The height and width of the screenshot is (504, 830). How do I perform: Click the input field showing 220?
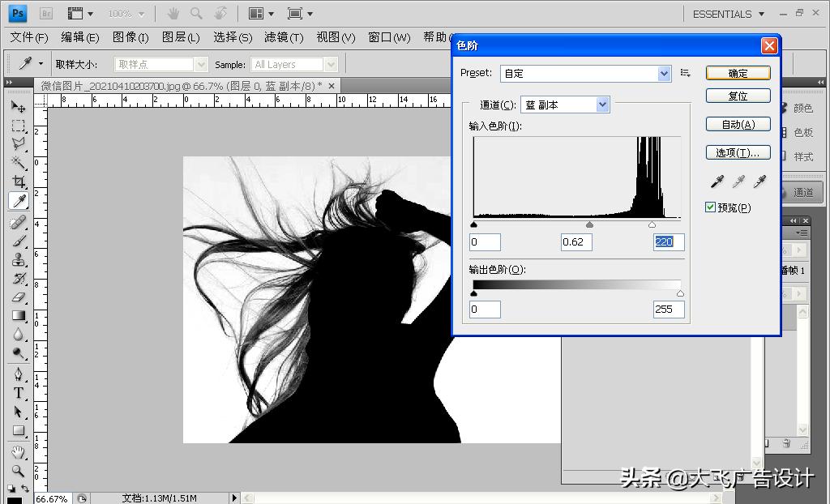click(x=668, y=241)
